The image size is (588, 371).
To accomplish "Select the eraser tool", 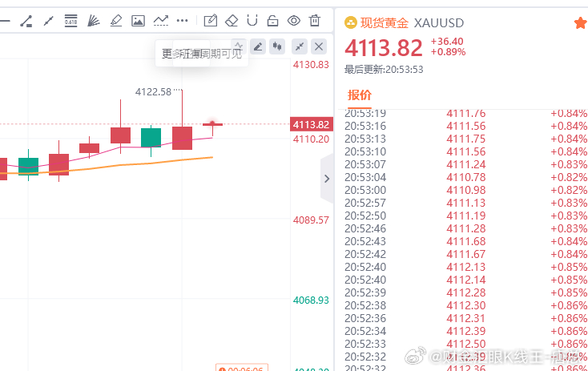I will [232, 20].
